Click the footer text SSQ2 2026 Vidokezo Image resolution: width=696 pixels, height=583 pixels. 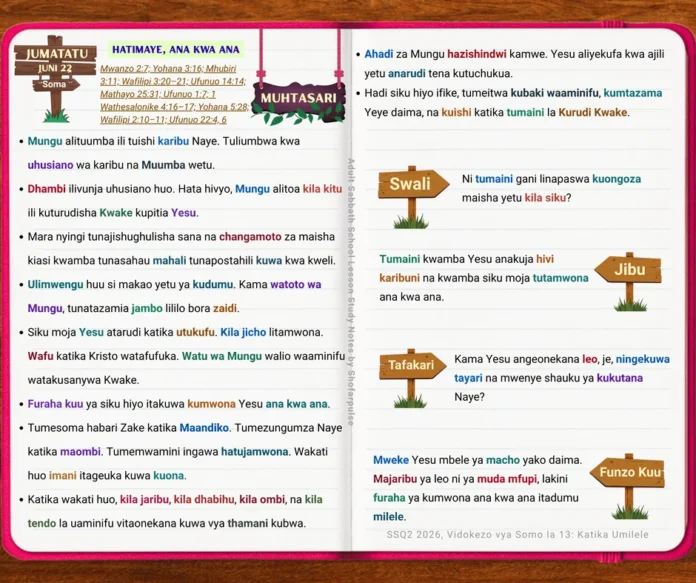click(517, 534)
